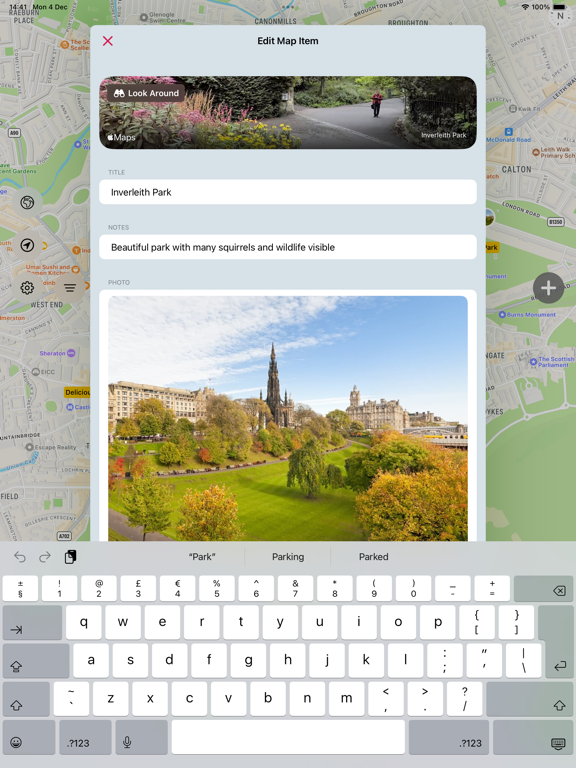
Task: Tap the colon semicolon key
Action: click(445, 661)
